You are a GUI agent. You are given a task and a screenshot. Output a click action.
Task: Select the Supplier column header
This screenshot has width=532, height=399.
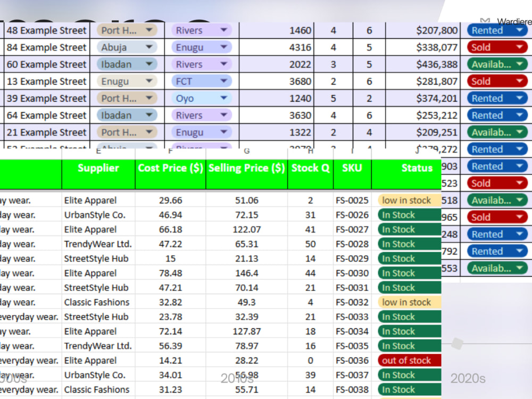98,174
